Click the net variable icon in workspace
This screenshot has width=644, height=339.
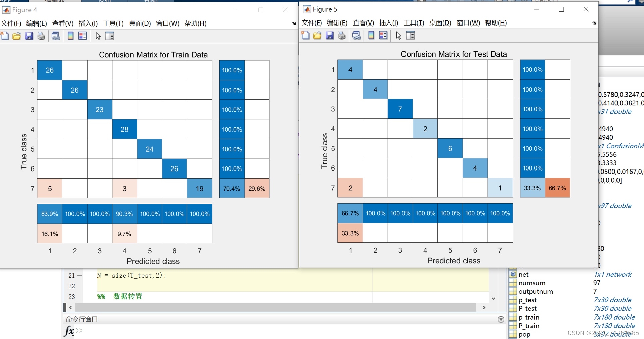point(513,274)
